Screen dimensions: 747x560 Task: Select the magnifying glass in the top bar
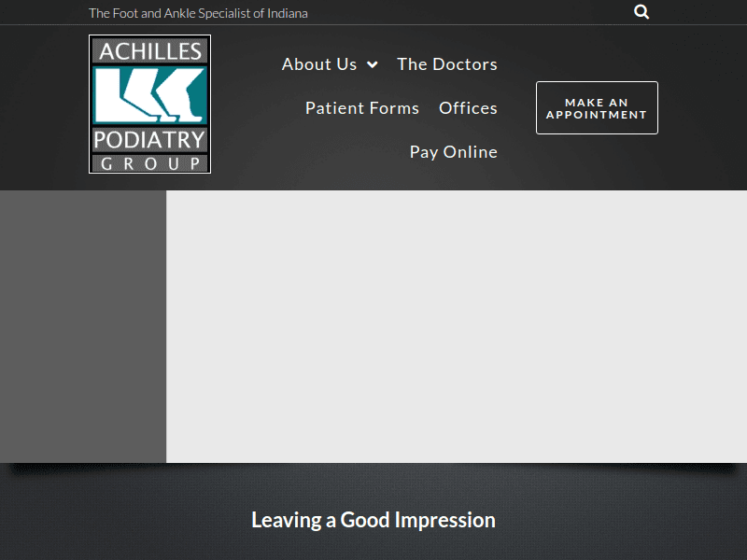pyautogui.click(x=641, y=11)
